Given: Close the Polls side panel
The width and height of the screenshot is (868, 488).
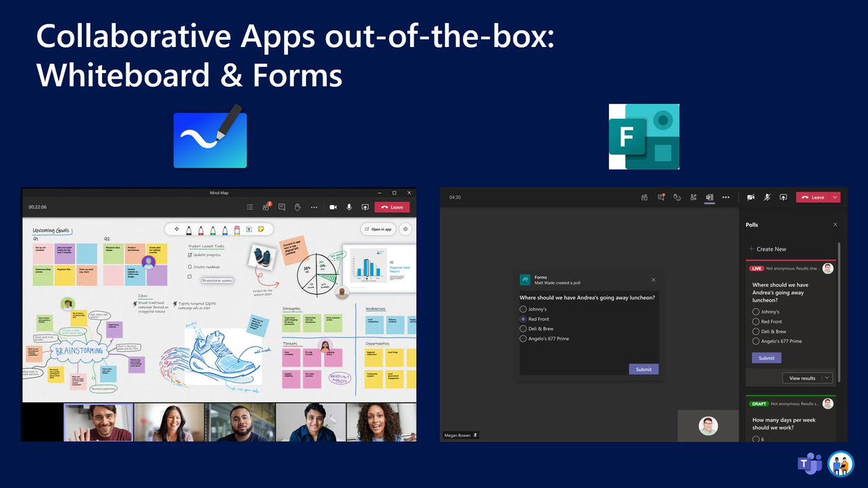Looking at the screenshot, I should pyautogui.click(x=835, y=225).
